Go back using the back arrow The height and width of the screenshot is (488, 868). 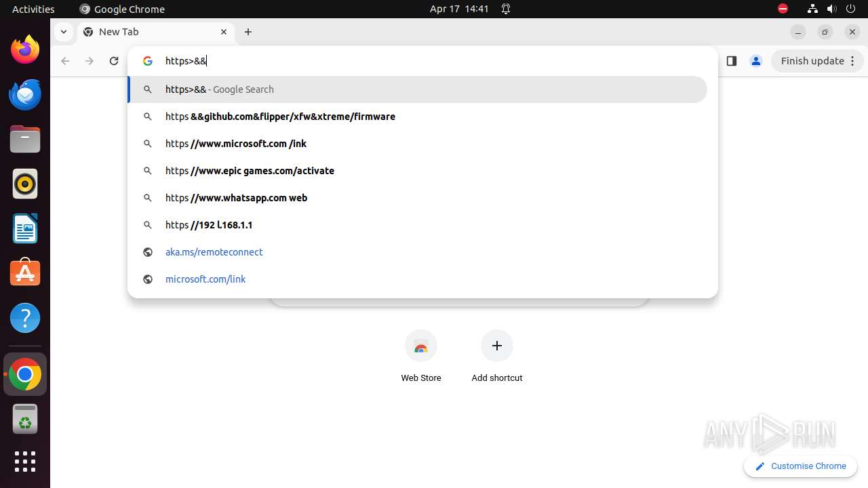[x=65, y=61]
